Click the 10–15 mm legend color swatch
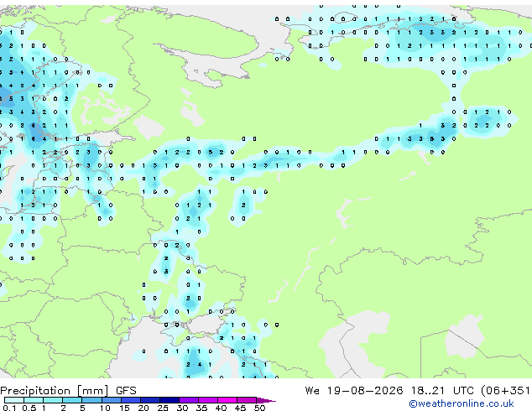This screenshot has width=532, height=411. pyautogui.click(x=111, y=400)
